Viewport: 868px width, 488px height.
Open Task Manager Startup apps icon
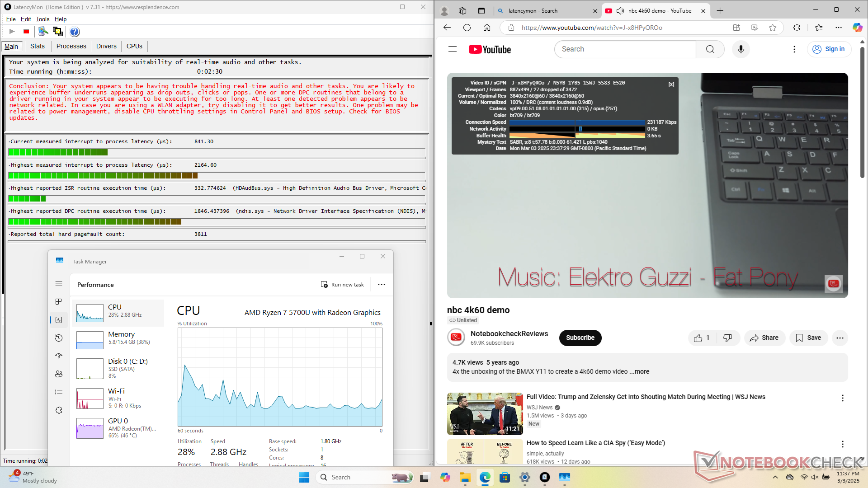59,356
